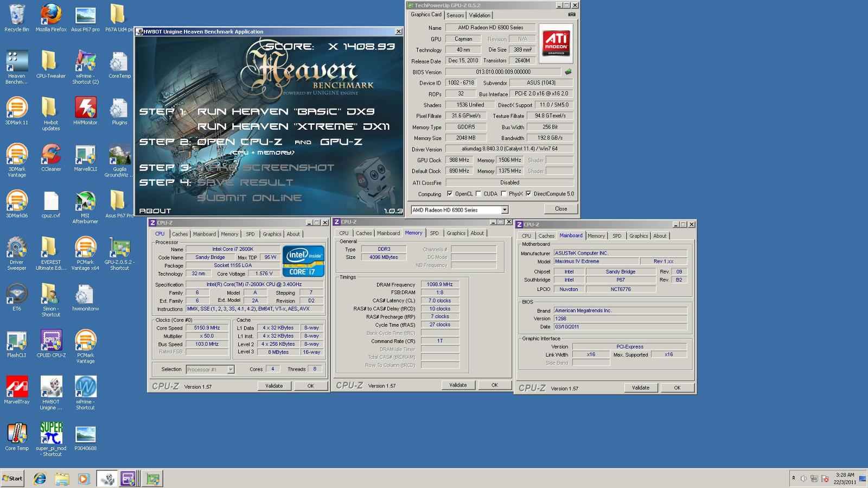Click Validate in the ASUSTeK motherboard CPU-Z window

[641, 388]
